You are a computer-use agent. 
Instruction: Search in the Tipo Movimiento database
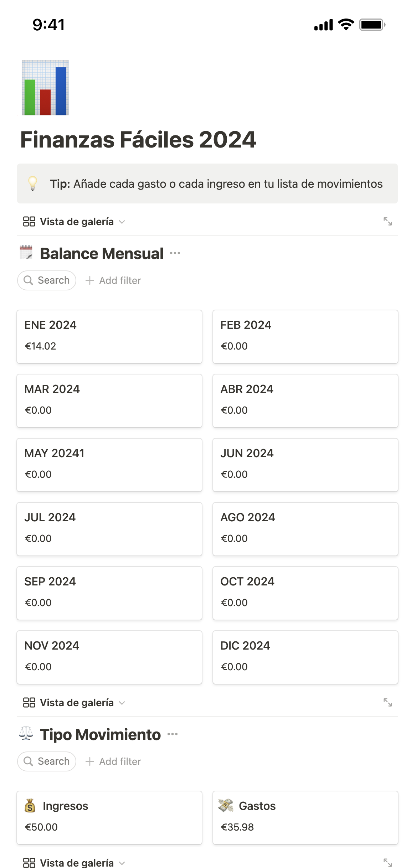click(x=47, y=761)
